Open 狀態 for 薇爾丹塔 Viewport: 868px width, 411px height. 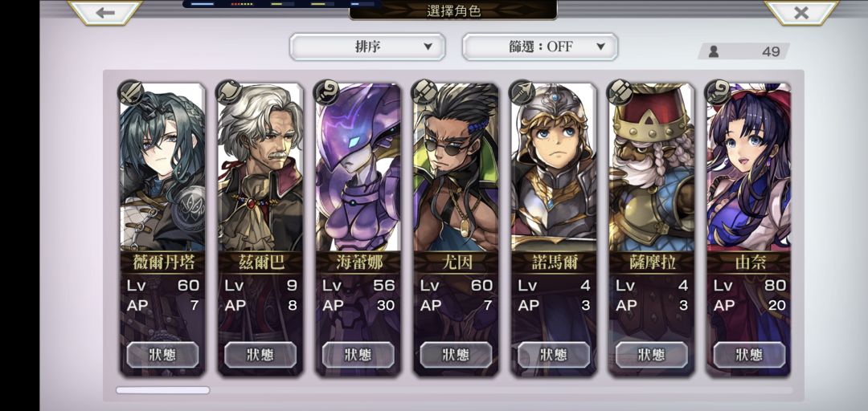pyautogui.click(x=162, y=355)
